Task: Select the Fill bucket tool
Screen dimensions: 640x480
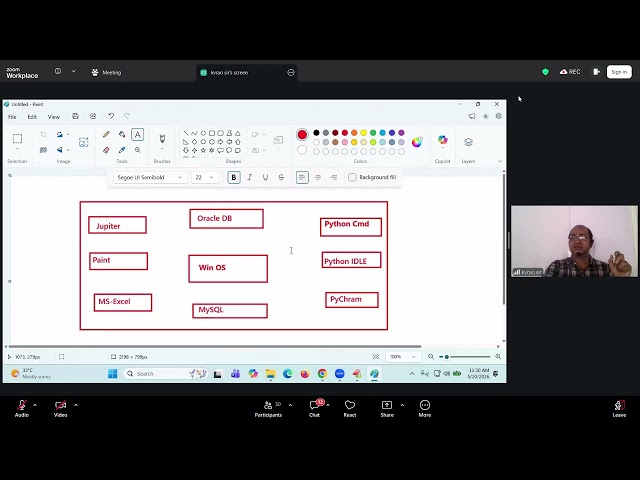Action: click(x=122, y=134)
